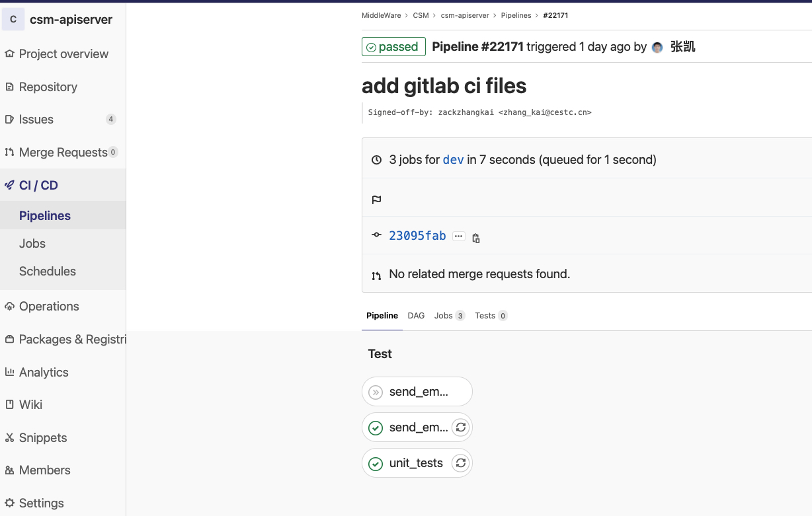Screen dimensions: 812x516
Task: Open commit 23095fab link
Action: (417, 236)
